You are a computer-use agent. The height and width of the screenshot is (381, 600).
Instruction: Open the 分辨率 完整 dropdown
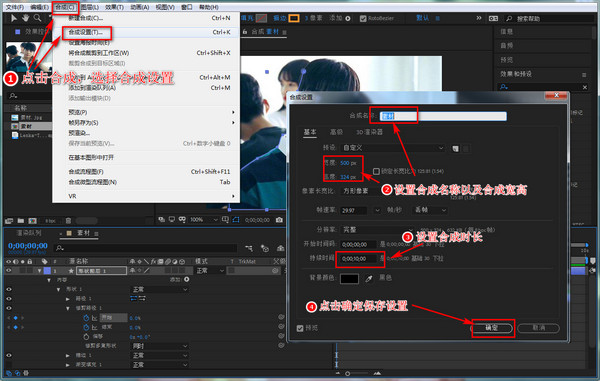(377, 230)
